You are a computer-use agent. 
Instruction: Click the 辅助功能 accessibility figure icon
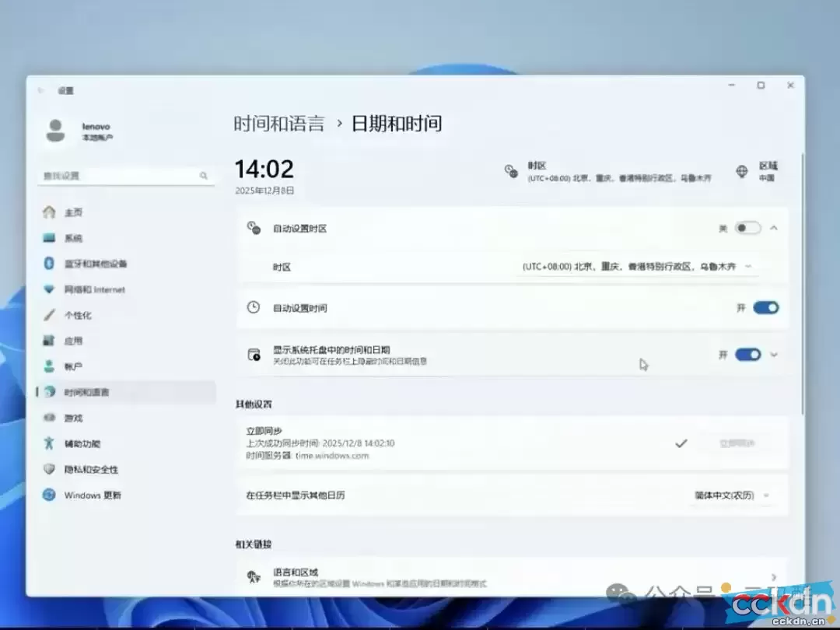click(49, 443)
